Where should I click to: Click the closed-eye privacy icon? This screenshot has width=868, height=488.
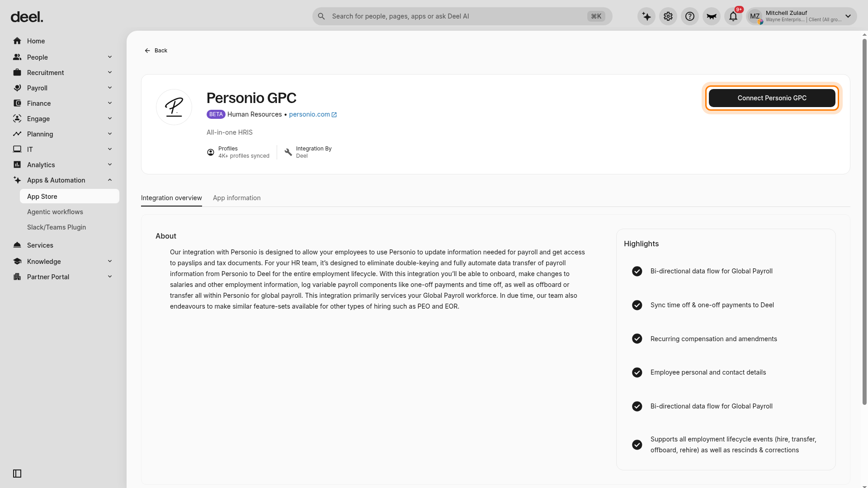tap(712, 17)
